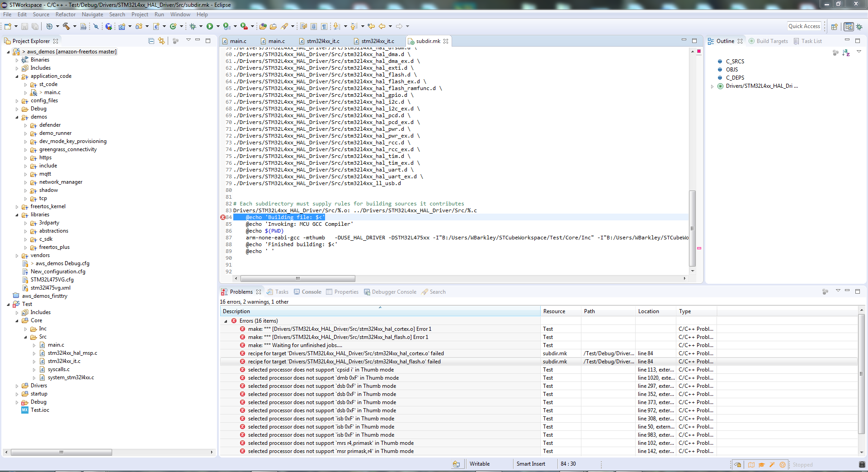Click the Build hammer icon in toolbar
Viewport: 868px width, 472px height.
(66, 26)
